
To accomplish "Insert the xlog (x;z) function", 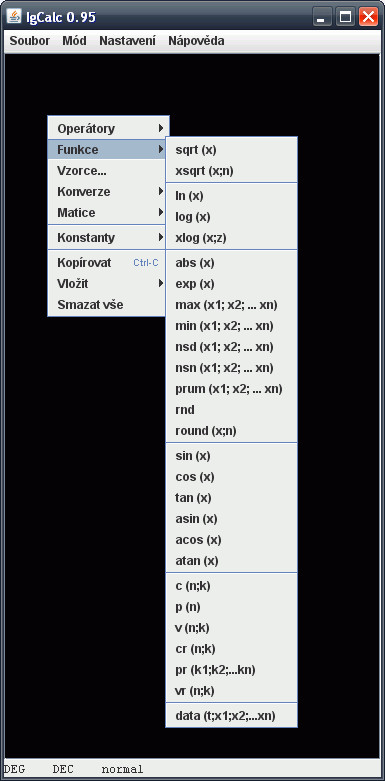I will coord(232,238).
